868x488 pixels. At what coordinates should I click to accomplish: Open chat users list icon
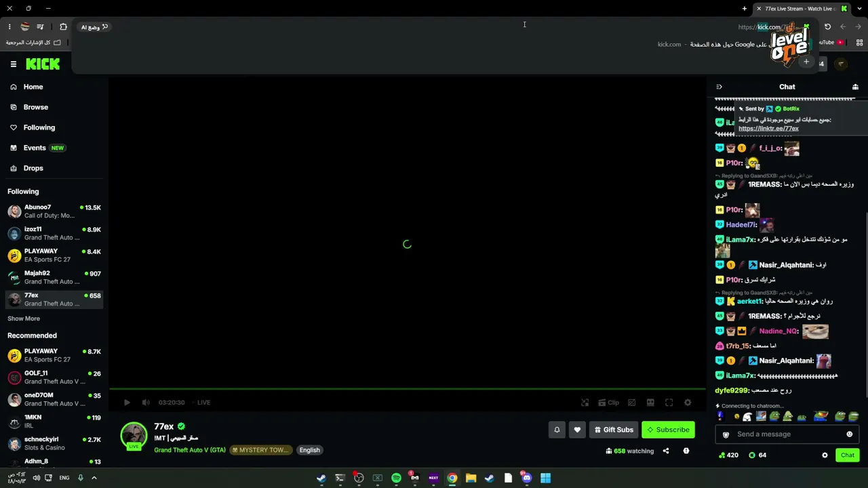pyautogui.click(x=855, y=87)
